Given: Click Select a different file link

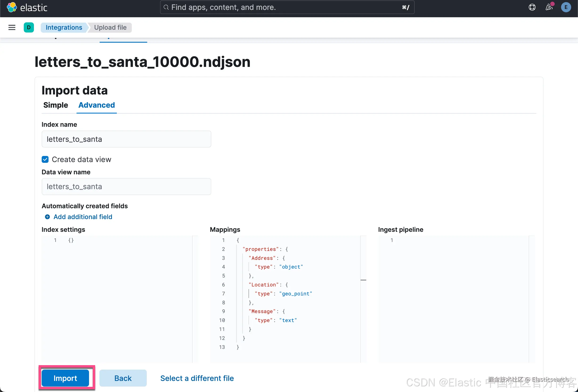Looking at the screenshot, I should (197, 378).
